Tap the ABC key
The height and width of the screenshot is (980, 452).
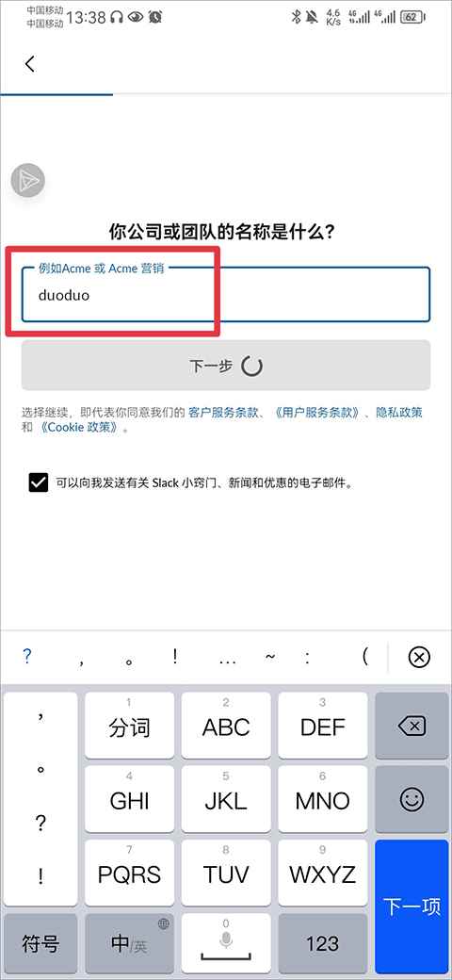(x=226, y=726)
